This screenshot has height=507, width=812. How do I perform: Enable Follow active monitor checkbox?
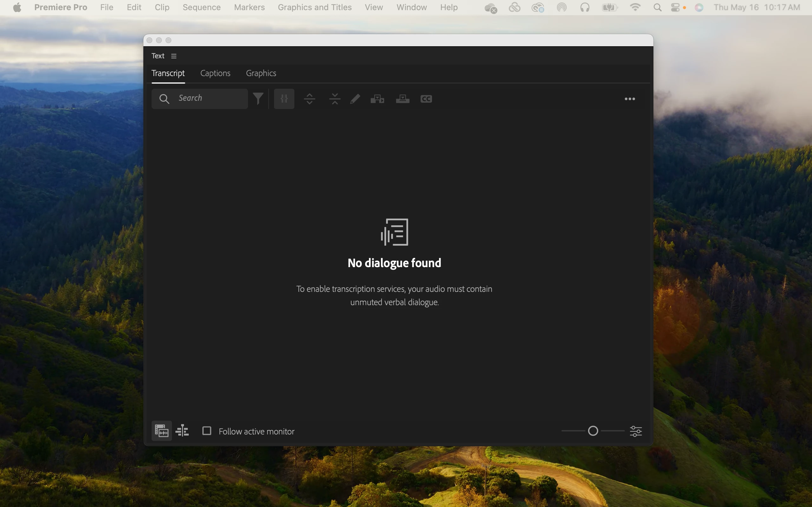tap(207, 431)
